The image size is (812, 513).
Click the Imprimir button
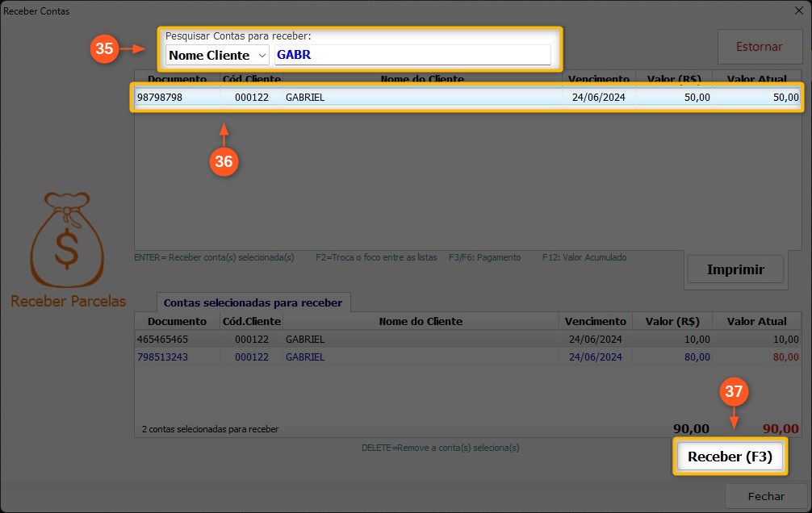point(735,269)
